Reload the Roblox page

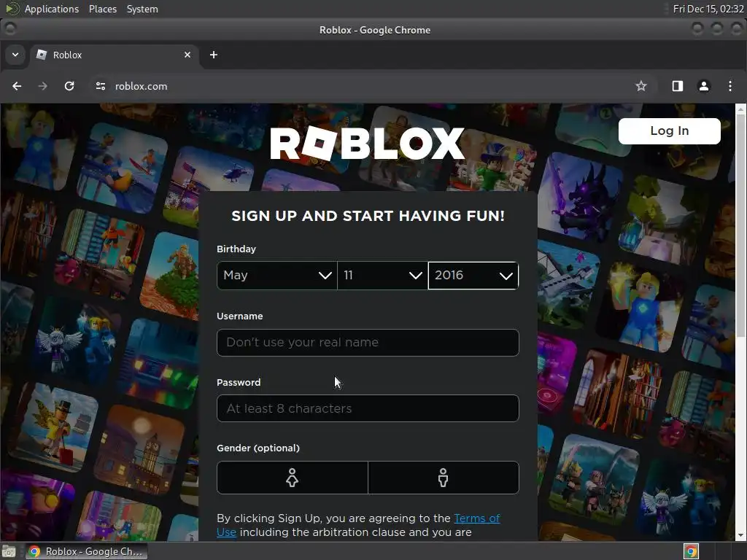[x=69, y=86]
